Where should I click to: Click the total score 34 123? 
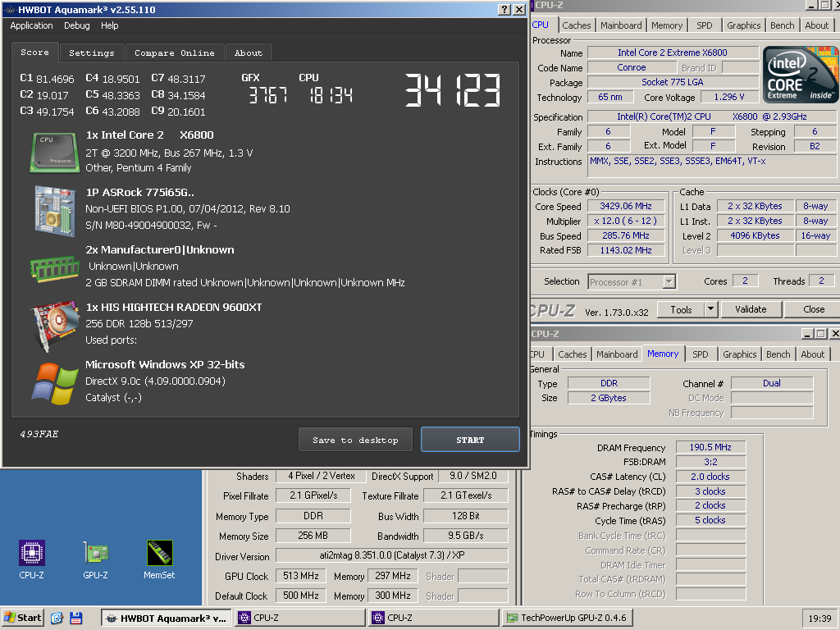coord(452,90)
